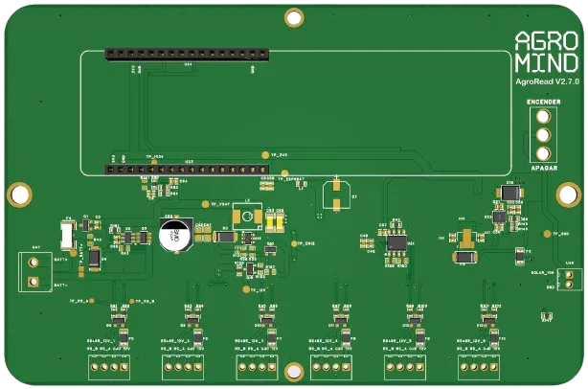Click the large round electrolytic capacitor

coord(175,235)
